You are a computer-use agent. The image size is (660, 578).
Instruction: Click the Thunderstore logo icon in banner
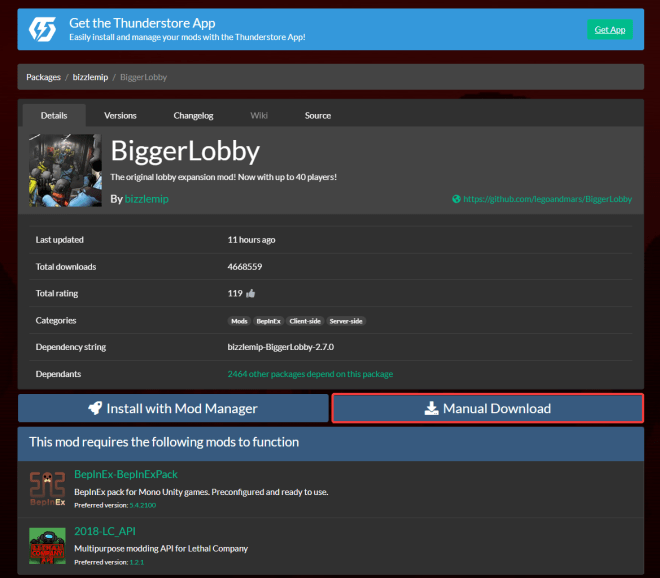[x=42, y=29]
